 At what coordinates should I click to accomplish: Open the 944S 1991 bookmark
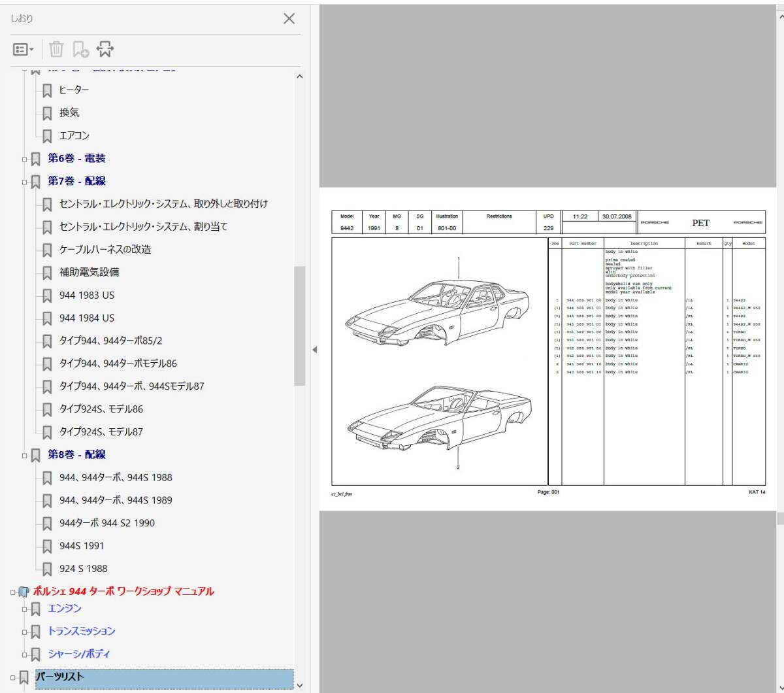[x=82, y=546]
